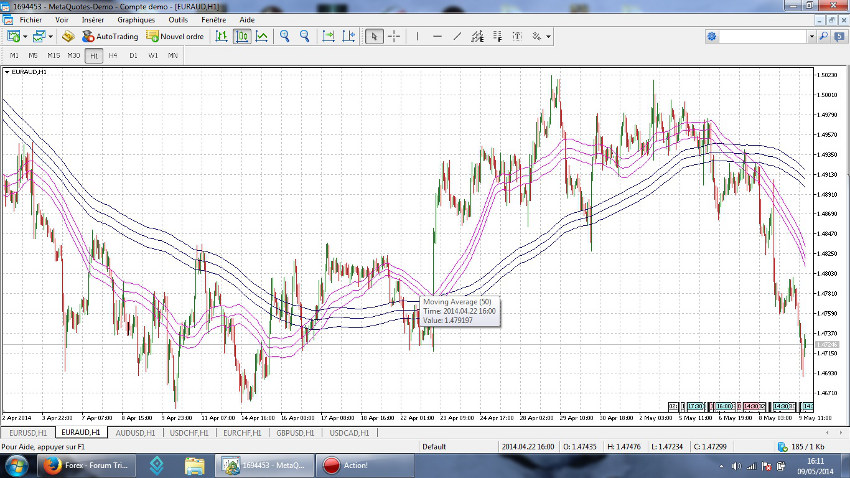
Task: Enable automatic chart scroll to end
Action: click(x=329, y=36)
